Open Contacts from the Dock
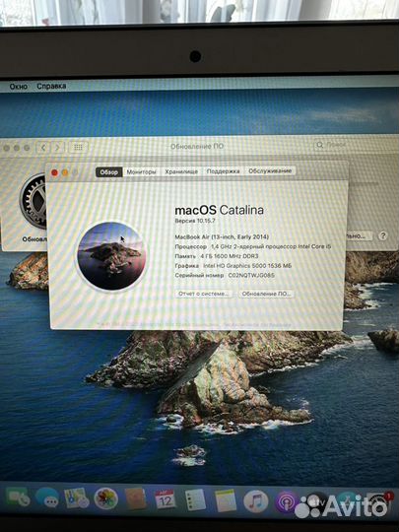The height and width of the screenshot is (532, 399). click(x=136, y=499)
